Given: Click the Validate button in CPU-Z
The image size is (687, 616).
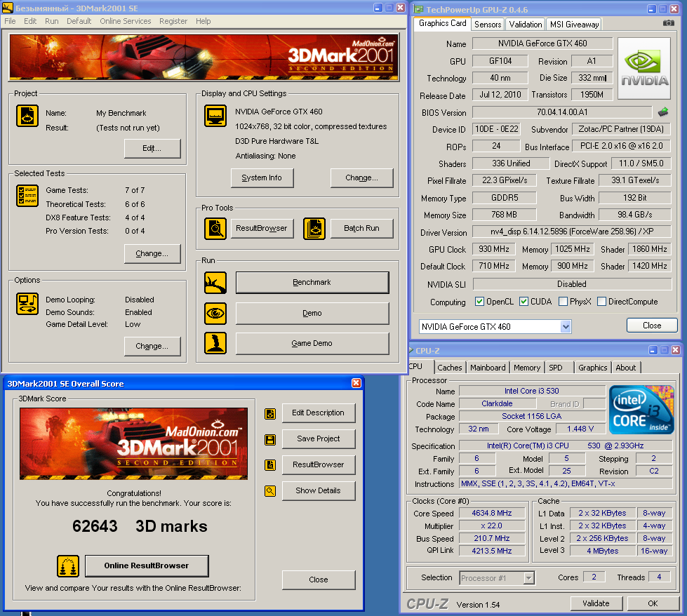Looking at the screenshot, I should coord(596,603).
